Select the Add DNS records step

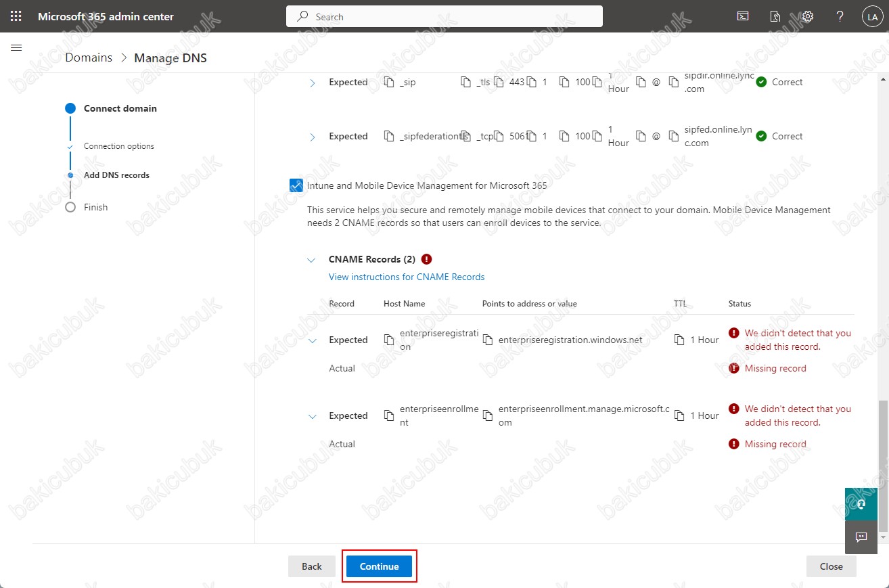tap(116, 175)
